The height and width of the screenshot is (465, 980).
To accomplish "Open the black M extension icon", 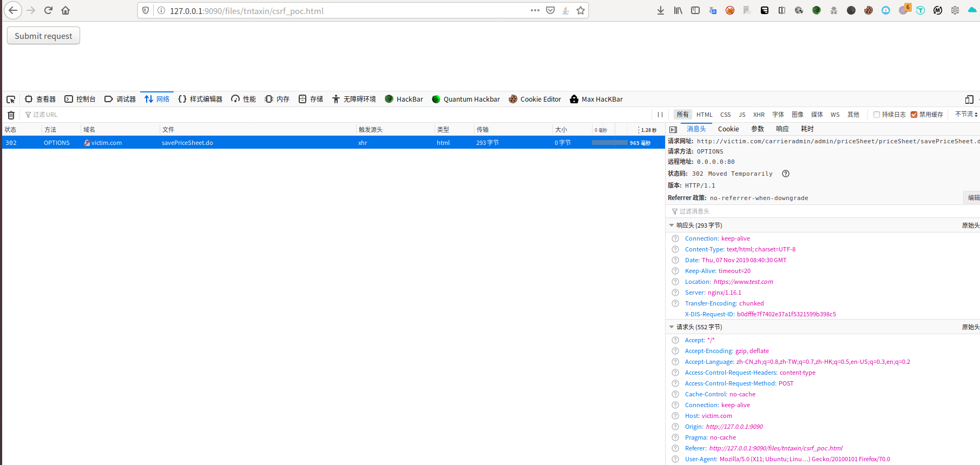I will tap(938, 10).
